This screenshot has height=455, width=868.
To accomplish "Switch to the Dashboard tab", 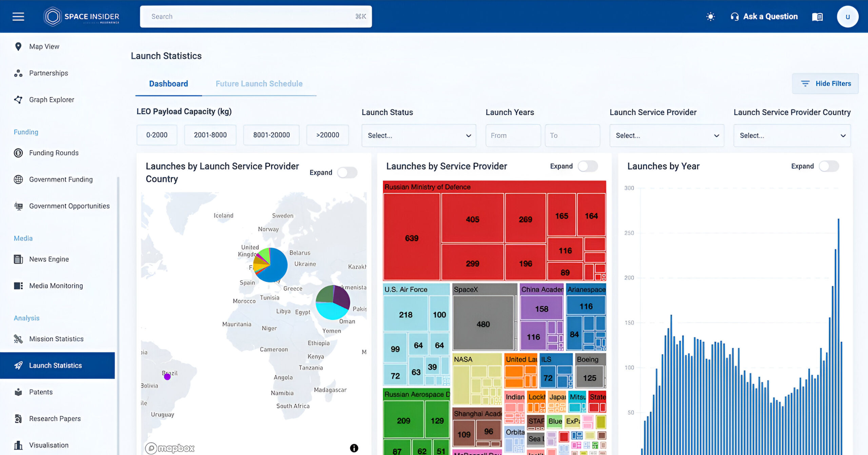I will [x=169, y=84].
